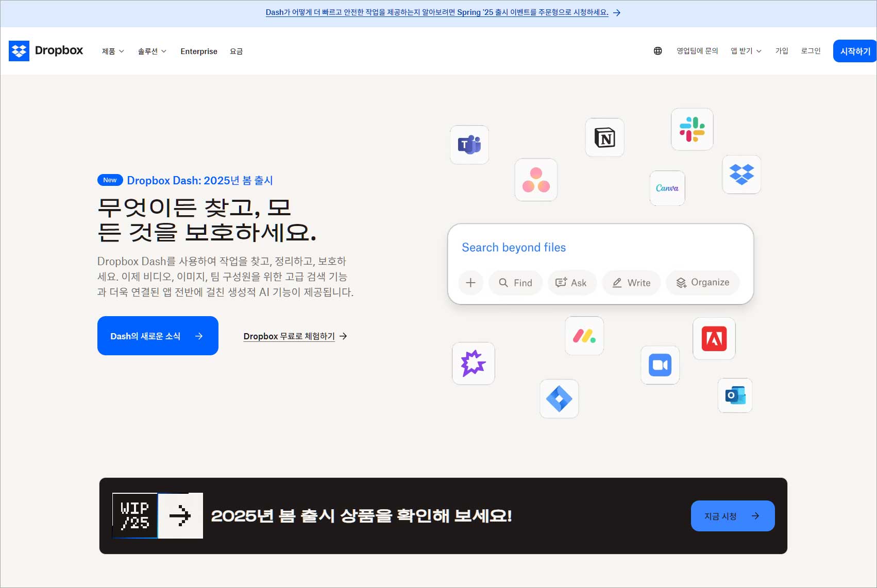This screenshot has height=588, width=877.
Task: Enable Organize mode in the search bar
Action: click(702, 282)
